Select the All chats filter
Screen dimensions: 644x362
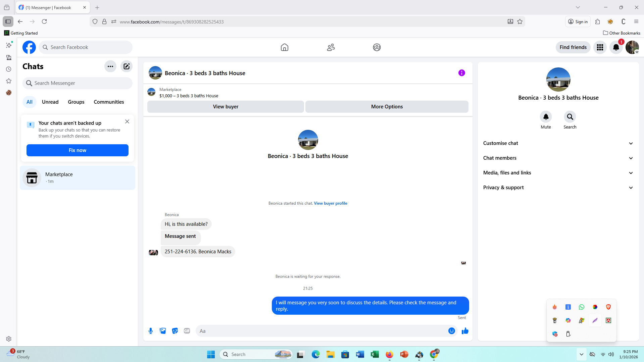[x=30, y=102]
